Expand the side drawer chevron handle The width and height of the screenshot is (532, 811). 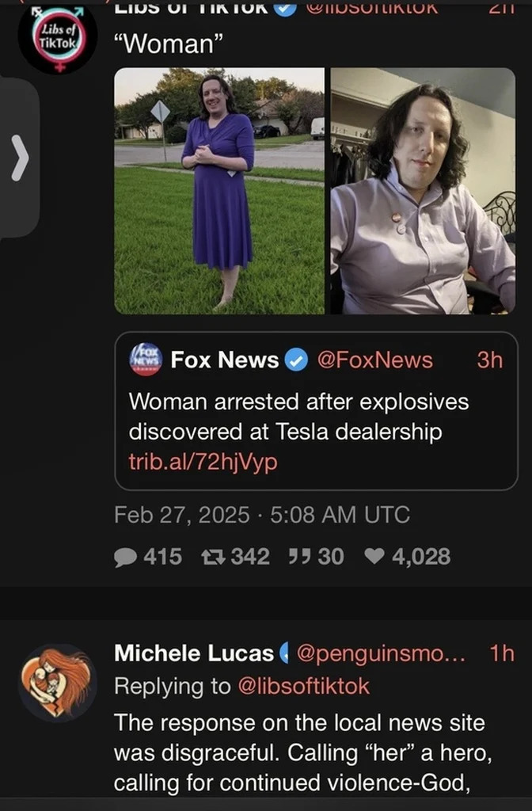tap(19, 158)
